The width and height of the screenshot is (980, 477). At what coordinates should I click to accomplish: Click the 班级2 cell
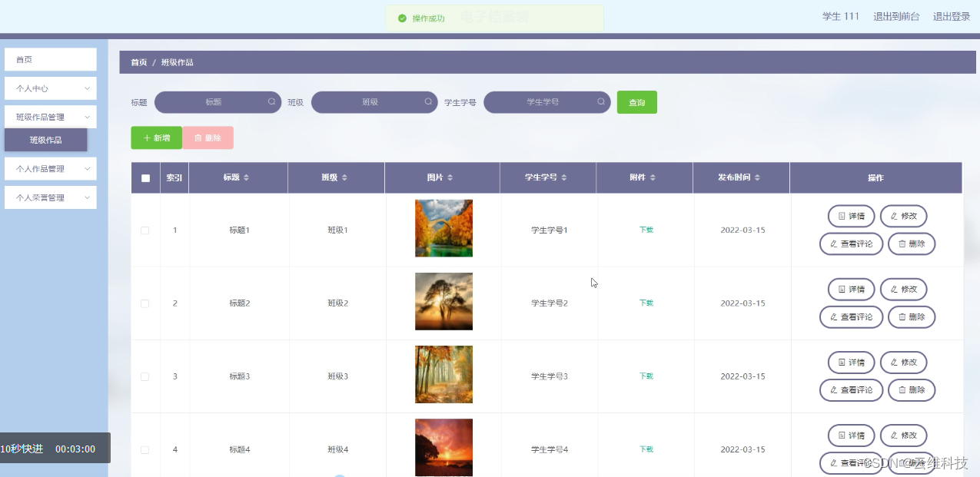(x=338, y=303)
